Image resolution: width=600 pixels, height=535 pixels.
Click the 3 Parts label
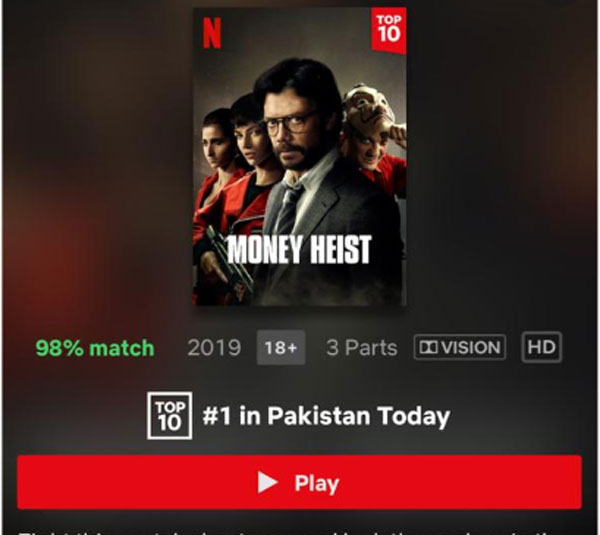click(362, 348)
